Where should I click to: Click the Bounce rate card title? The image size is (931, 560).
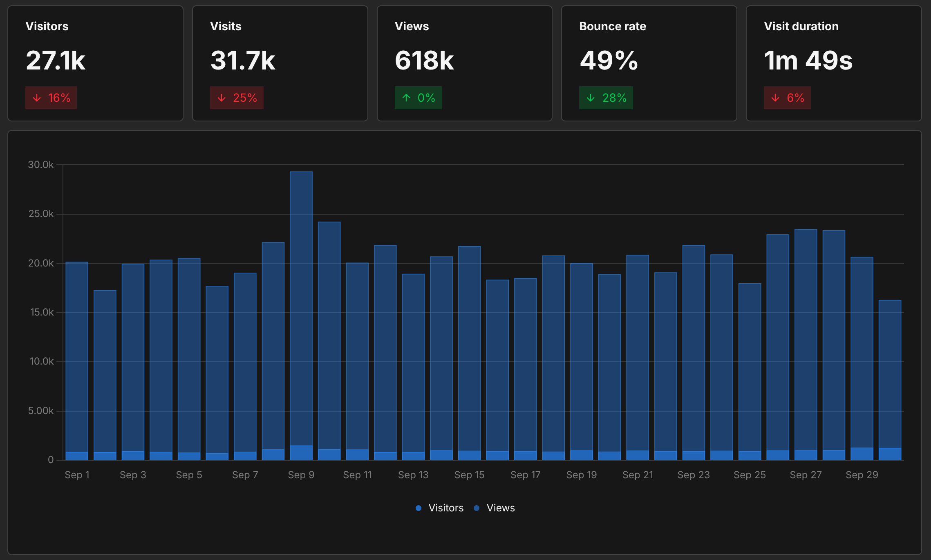[x=613, y=26]
